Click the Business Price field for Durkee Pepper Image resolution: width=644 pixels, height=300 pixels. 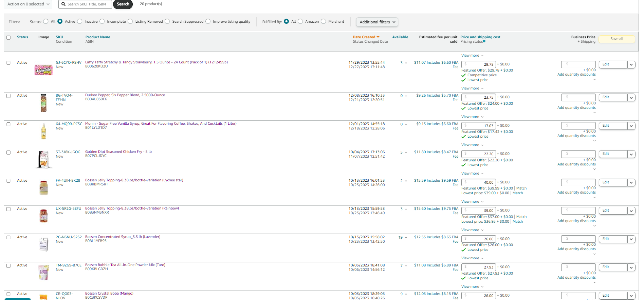click(x=578, y=97)
